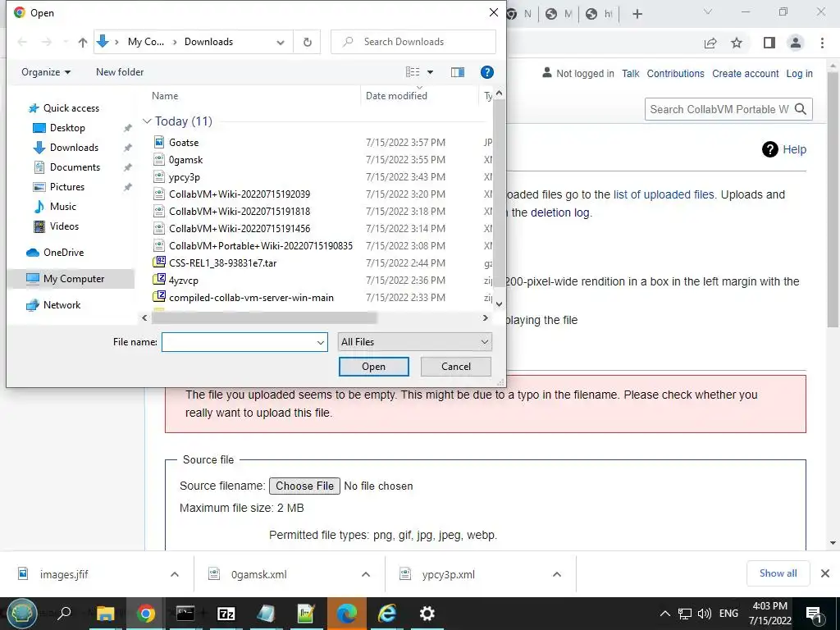Open dialog help question mark icon
The width and height of the screenshot is (840, 630).
(487, 72)
